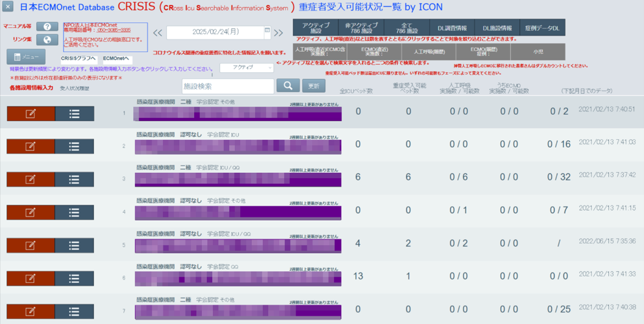
Task: Filter by ECMO(履歴) 症例
Action: (483, 52)
